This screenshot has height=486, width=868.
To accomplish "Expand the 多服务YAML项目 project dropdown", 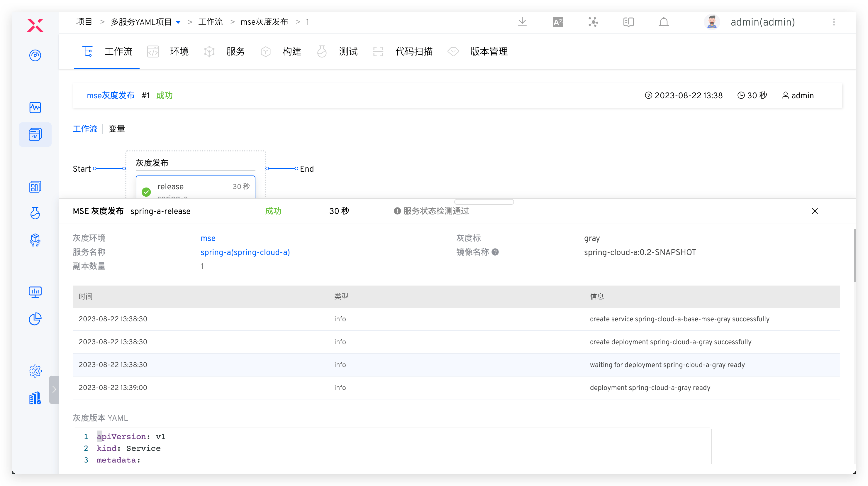I will (x=178, y=22).
